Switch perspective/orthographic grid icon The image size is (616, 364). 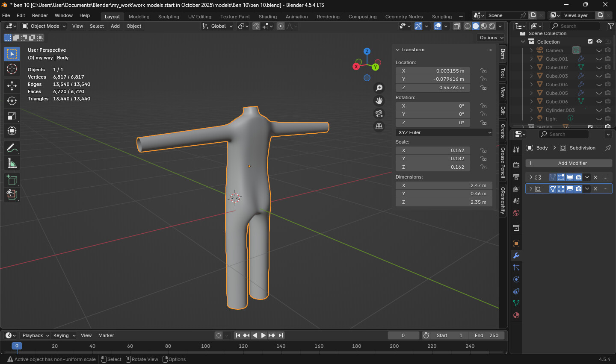(379, 126)
